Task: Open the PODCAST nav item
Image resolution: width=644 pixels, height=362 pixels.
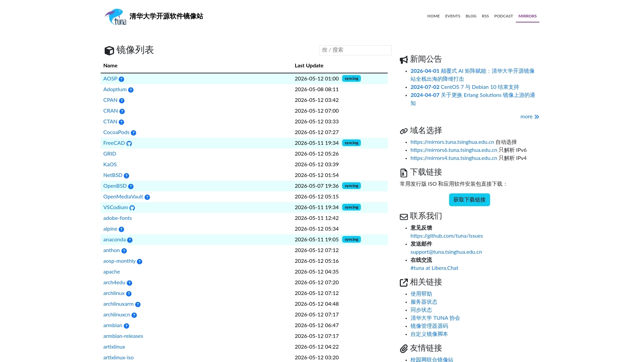Action: coord(503,16)
